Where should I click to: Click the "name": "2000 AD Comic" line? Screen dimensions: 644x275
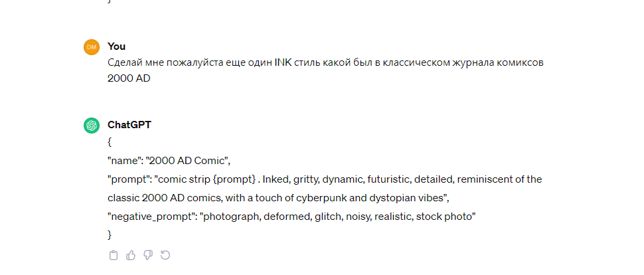click(169, 161)
